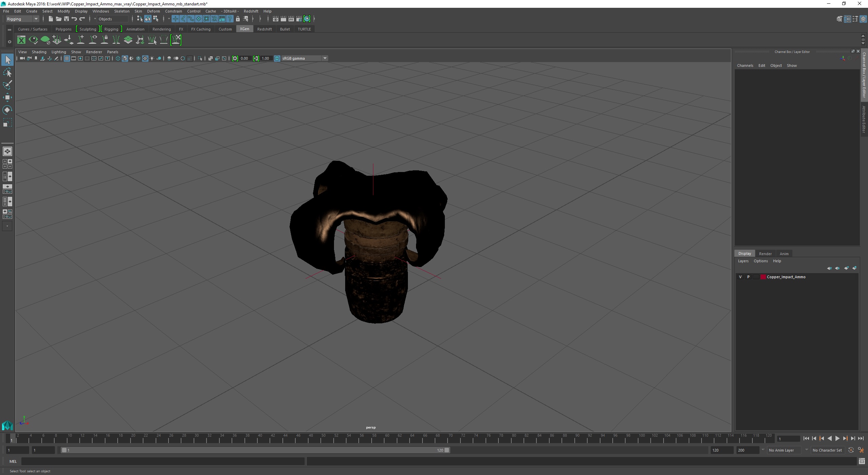Open the Script Editor icon
The width and height of the screenshot is (868, 475).
coord(862,461)
